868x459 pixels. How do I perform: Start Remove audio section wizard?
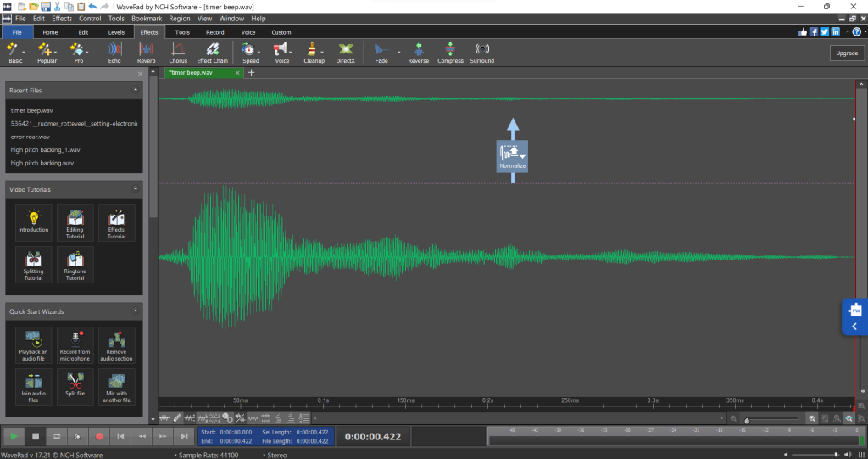(x=116, y=344)
